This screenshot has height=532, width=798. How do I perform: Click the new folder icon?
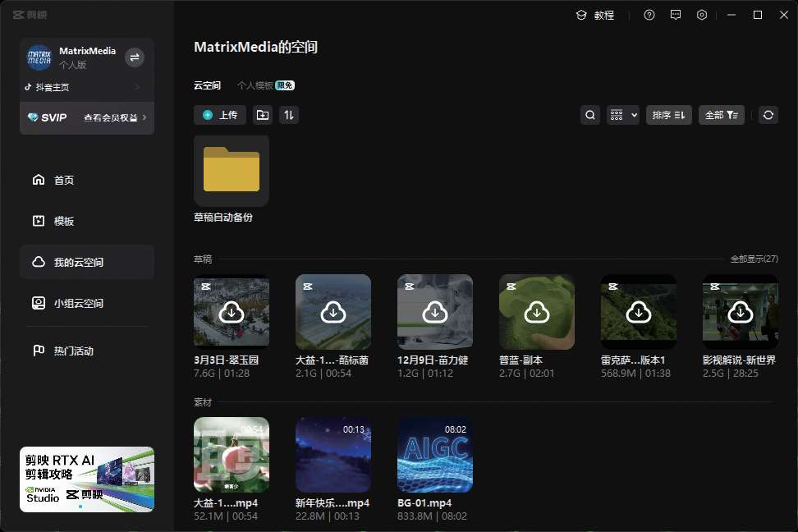pos(263,115)
